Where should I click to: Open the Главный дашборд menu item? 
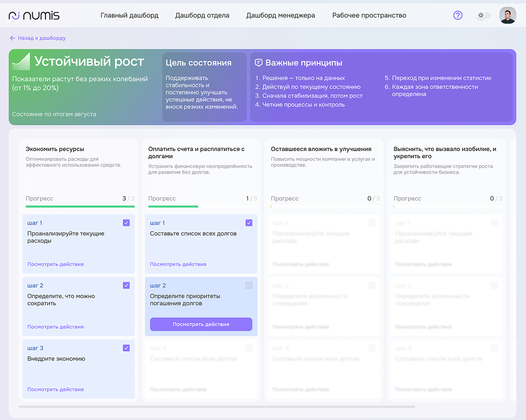tap(129, 16)
